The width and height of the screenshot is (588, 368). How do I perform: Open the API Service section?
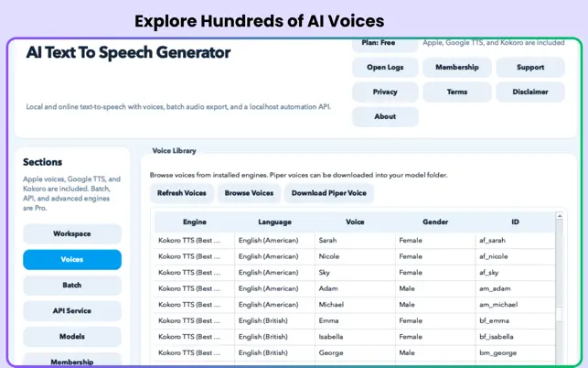pyautogui.click(x=72, y=311)
